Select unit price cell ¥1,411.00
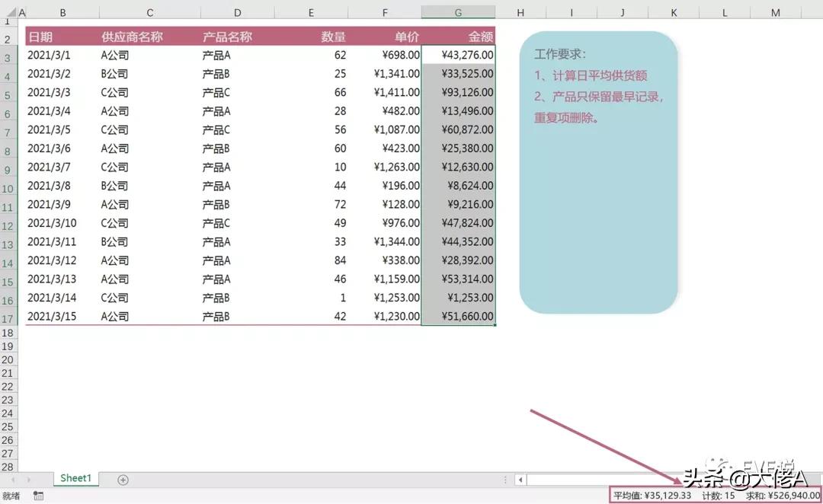Screen dimensions: 823x504 (385, 92)
